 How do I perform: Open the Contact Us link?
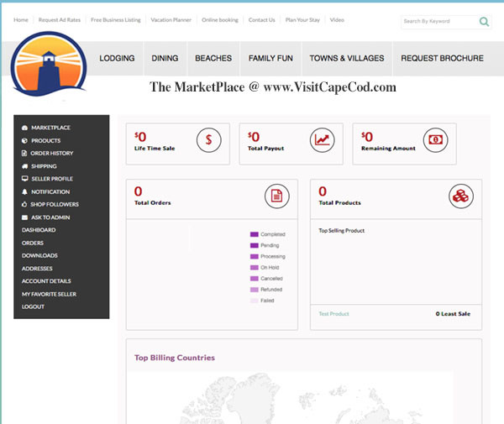coord(261,20)
